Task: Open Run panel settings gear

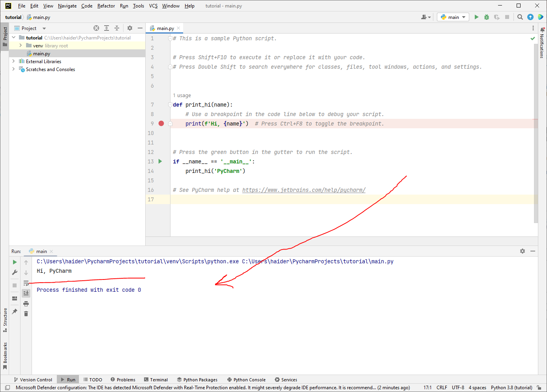Action: (x=523, y=251)
